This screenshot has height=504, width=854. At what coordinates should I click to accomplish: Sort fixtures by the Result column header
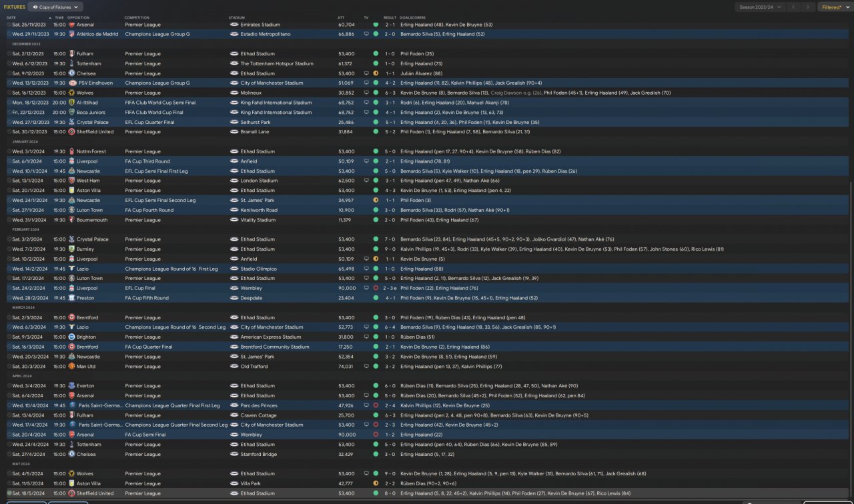click(x=390, y=17)
